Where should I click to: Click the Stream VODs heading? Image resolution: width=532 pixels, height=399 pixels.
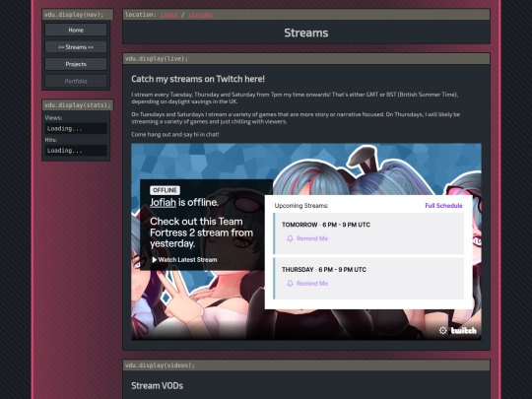[157, 386]
